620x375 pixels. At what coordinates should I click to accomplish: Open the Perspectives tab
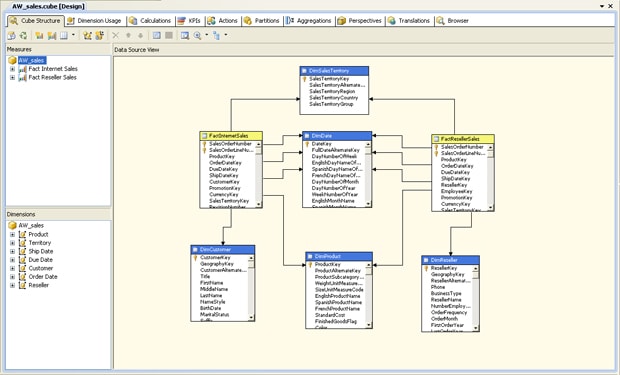360,21
